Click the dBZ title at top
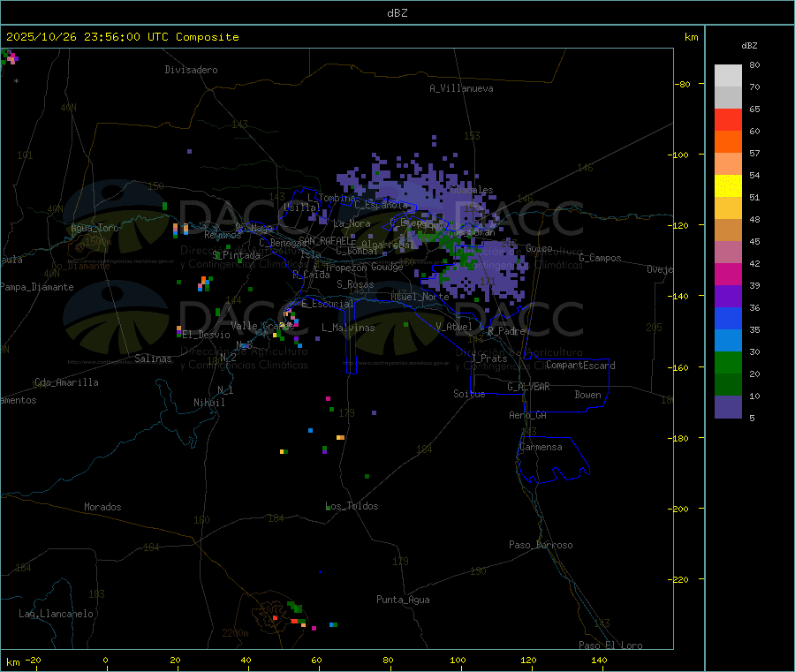 coord(397,13)
